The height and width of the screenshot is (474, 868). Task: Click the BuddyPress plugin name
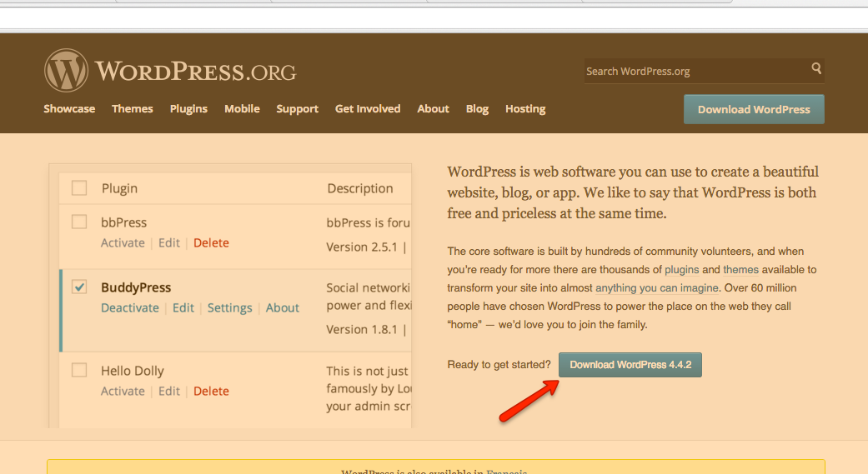[x=136, y=287]
